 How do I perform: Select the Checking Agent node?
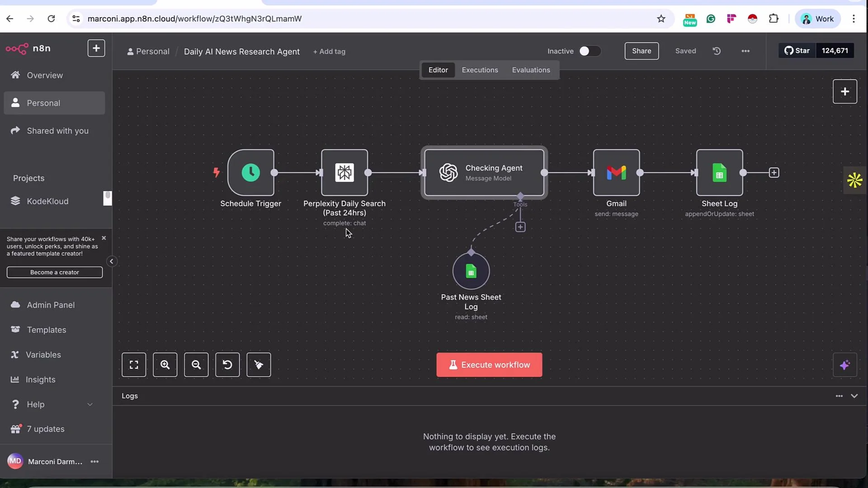(484, 173)
